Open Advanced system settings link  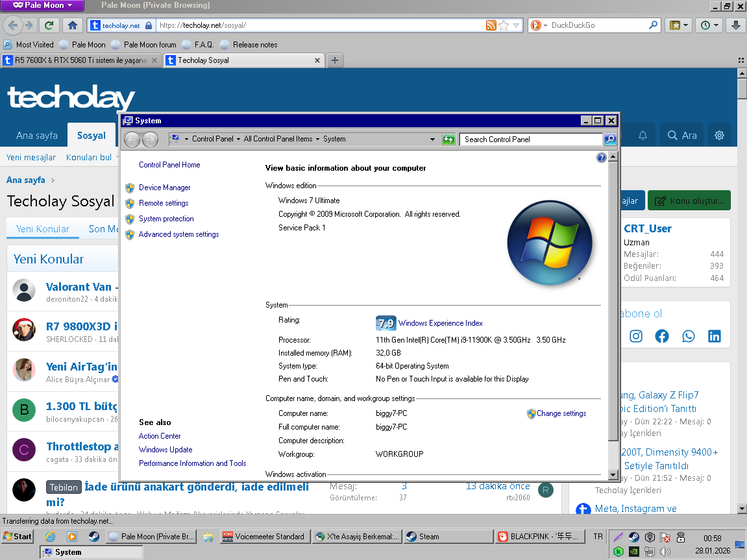178,234
